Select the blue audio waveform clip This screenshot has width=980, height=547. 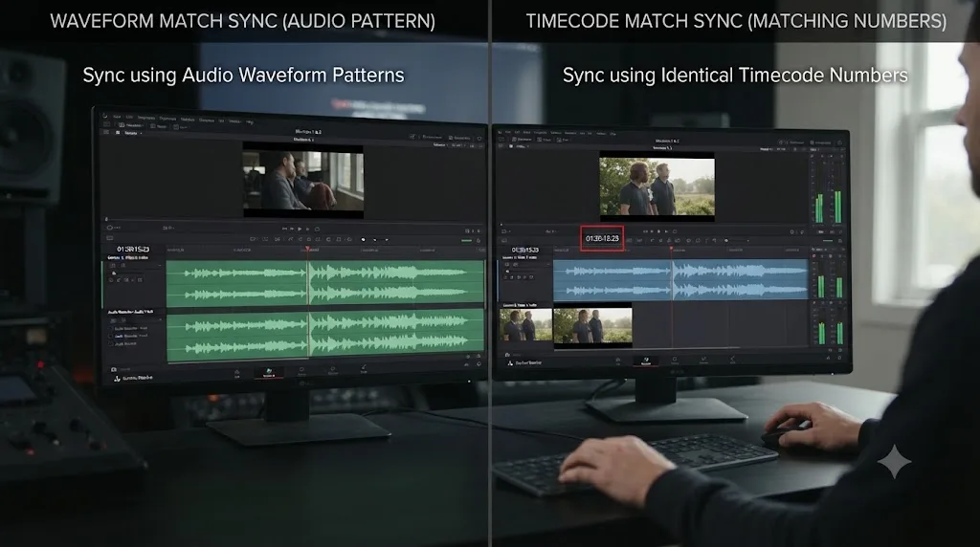680,280
